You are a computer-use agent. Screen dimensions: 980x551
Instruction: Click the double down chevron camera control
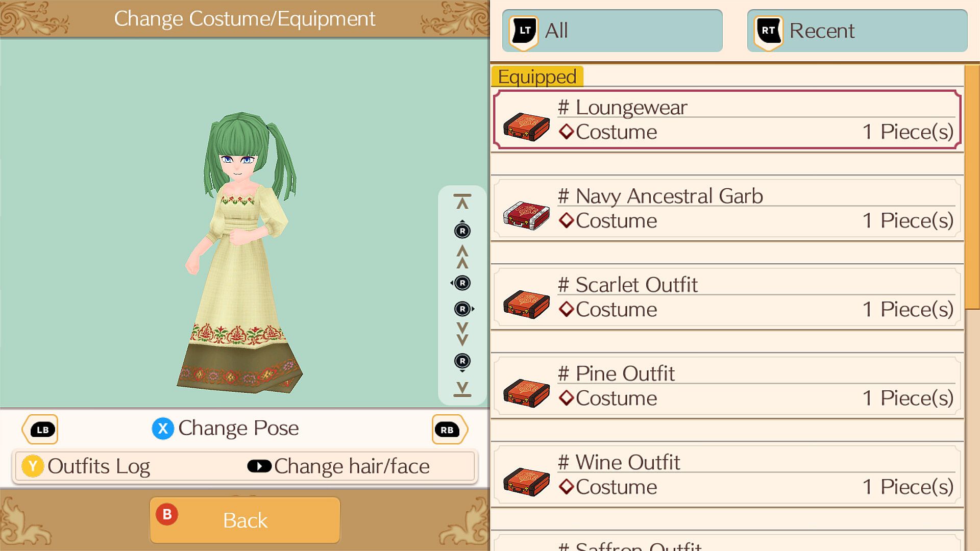pos(462,334)
